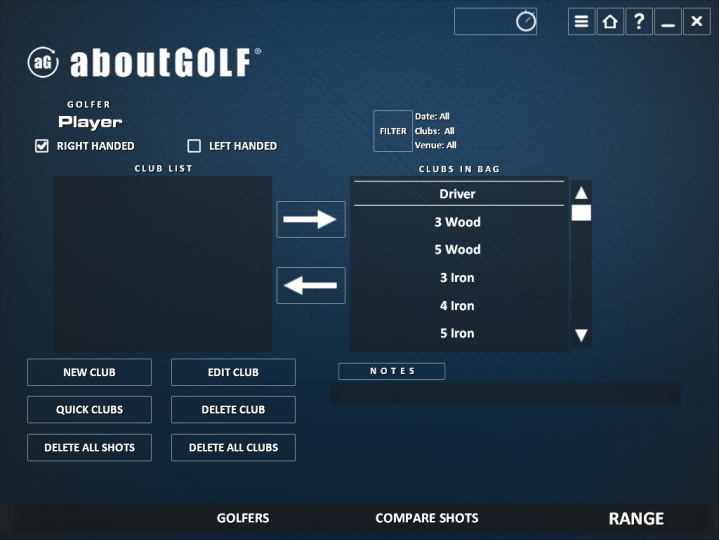Uncheck the Right Handed checkbox

[x=42, y=146]
